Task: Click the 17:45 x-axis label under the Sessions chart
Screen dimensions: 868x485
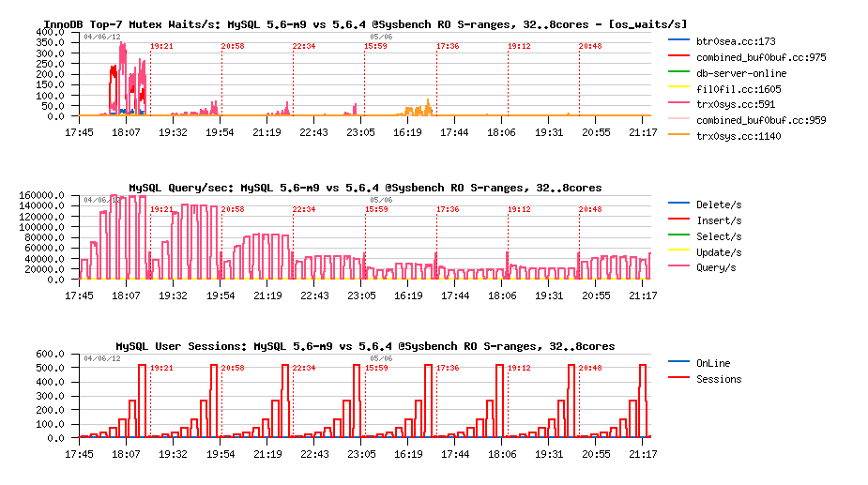Action: pyautogui.click(x=79, y=455)
